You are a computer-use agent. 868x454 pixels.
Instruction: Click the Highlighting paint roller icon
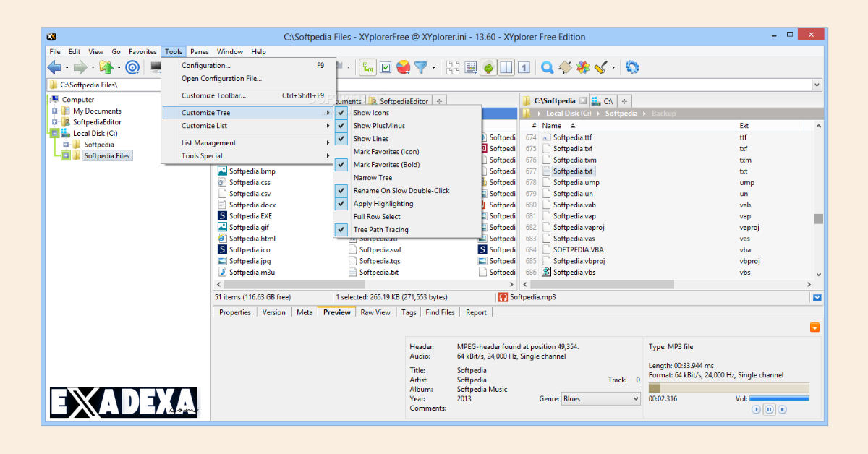600,67
